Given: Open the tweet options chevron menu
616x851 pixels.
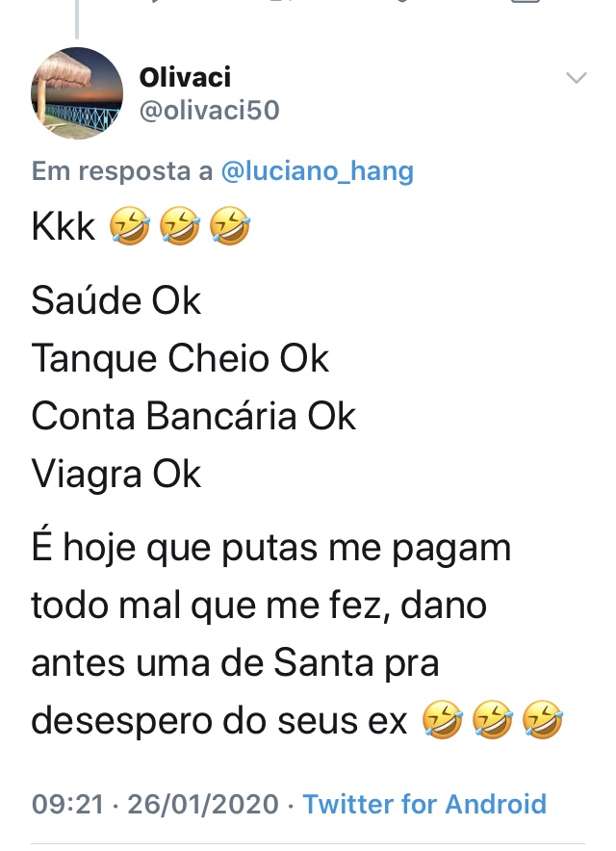Looking at the screenshot, I should pos(576,78).
